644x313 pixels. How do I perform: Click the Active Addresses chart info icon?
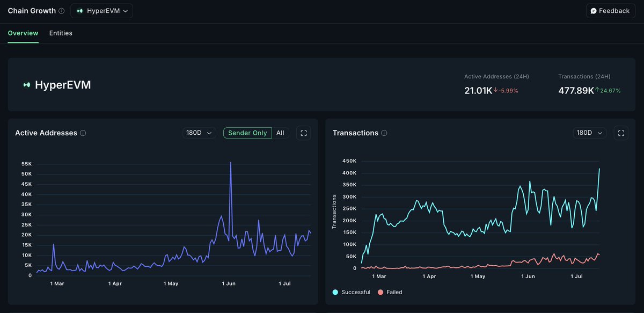pyautogui.click(x=83, y=133)
